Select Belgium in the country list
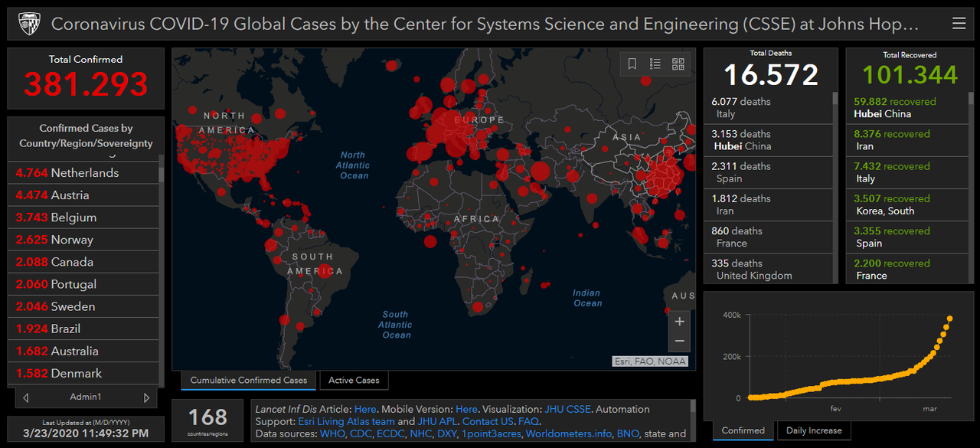The image size is (980, 448). [83, 217]
